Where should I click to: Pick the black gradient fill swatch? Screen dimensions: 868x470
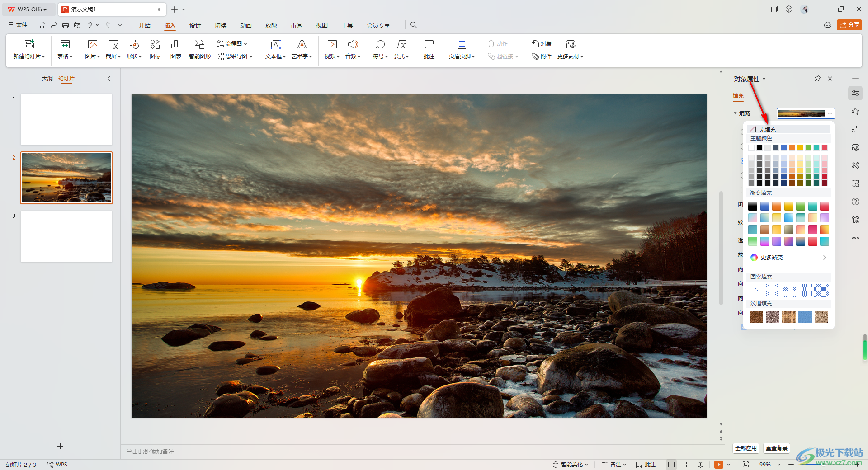(x=753, y=207)
